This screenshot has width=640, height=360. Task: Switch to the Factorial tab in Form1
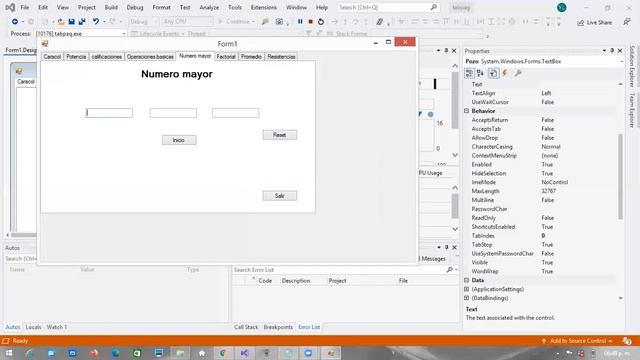(226, 57)
